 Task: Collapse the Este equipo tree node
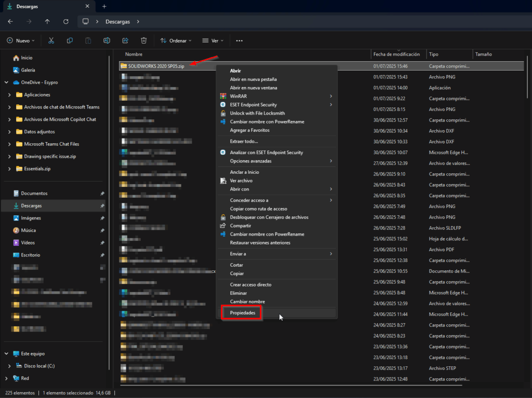pyautogui.click(x=6, y=353)
